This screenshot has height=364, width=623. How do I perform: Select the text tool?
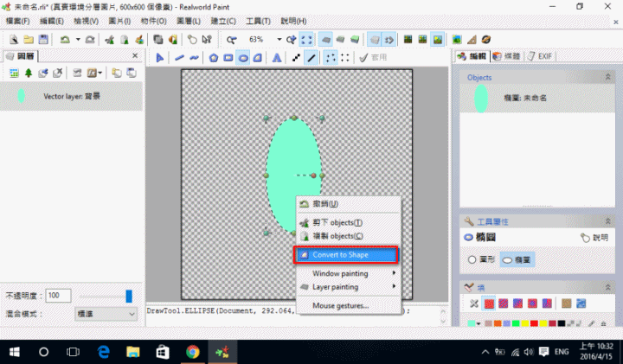(x=276, y=57)
